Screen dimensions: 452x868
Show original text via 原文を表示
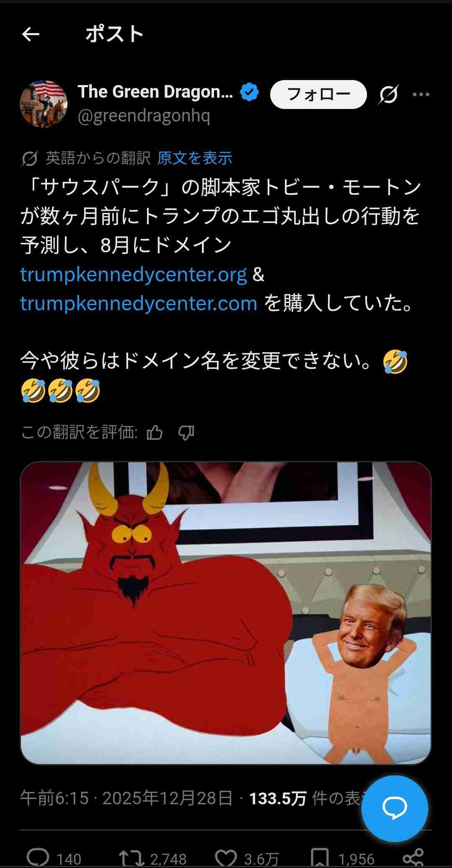[x=195, y=158]
